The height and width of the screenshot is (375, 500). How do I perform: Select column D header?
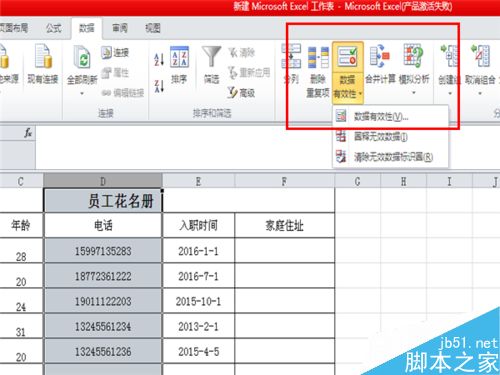pyautogui.click(x=103, y=181)
